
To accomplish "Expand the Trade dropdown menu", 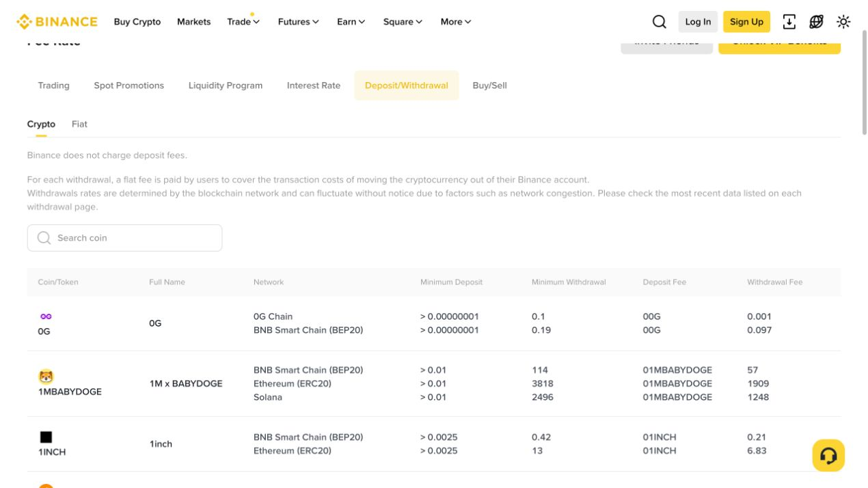I will pos(243,22).
